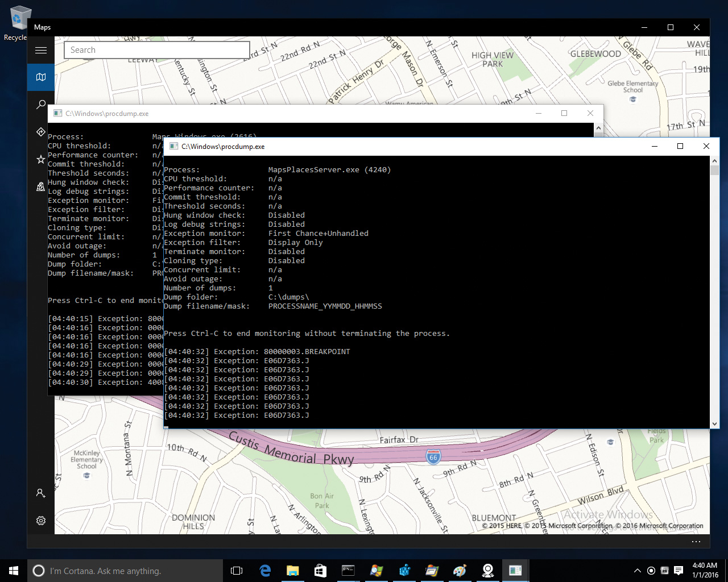Image resolution: width=728 pixels, height=582 pixels.
Task: Open File Explorer from the taskbar
Action: click(x=293, y=571)
